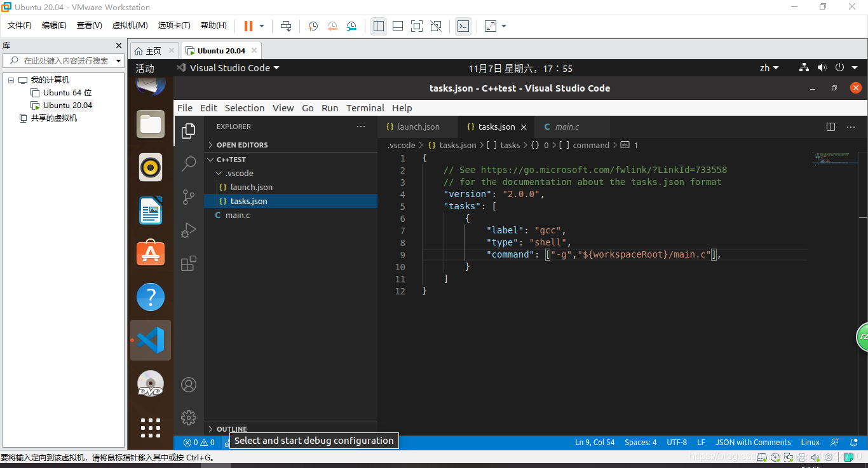Open Ubuntu Software from the dock

point(151,254)
